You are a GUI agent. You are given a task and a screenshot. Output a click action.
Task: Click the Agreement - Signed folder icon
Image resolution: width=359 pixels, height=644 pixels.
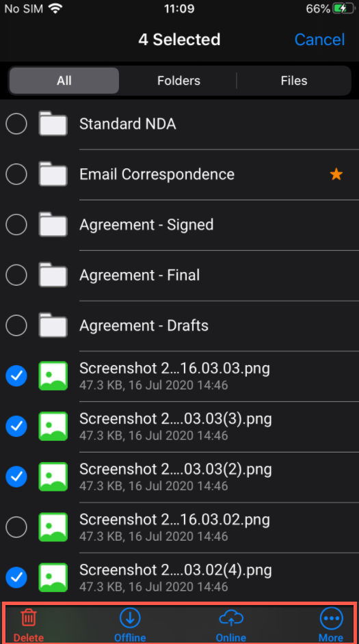tap(53, 225)
